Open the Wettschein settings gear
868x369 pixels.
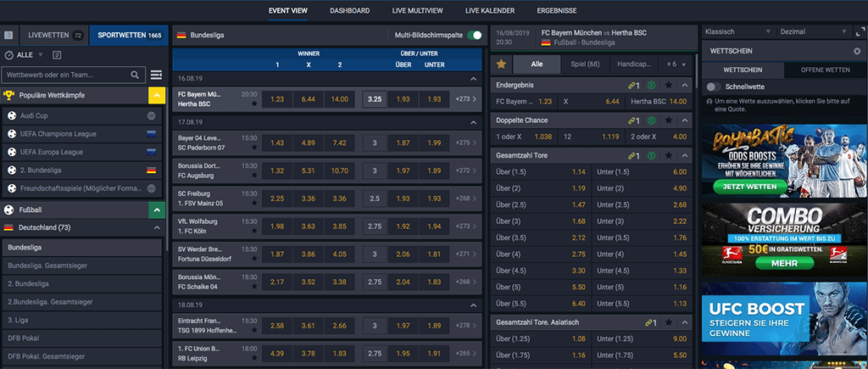pos(858,51)
